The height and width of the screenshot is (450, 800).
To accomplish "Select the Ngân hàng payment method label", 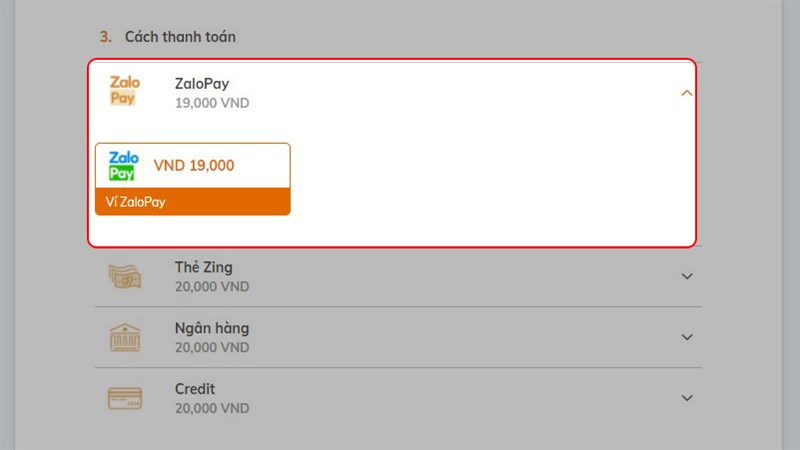I will [x=212, y=328].
